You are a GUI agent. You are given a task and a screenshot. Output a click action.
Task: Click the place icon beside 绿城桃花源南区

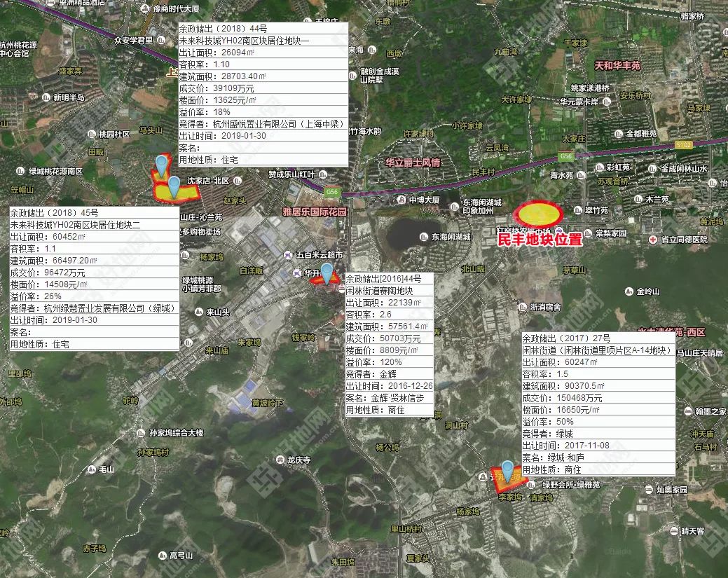[x=20, y=172]
